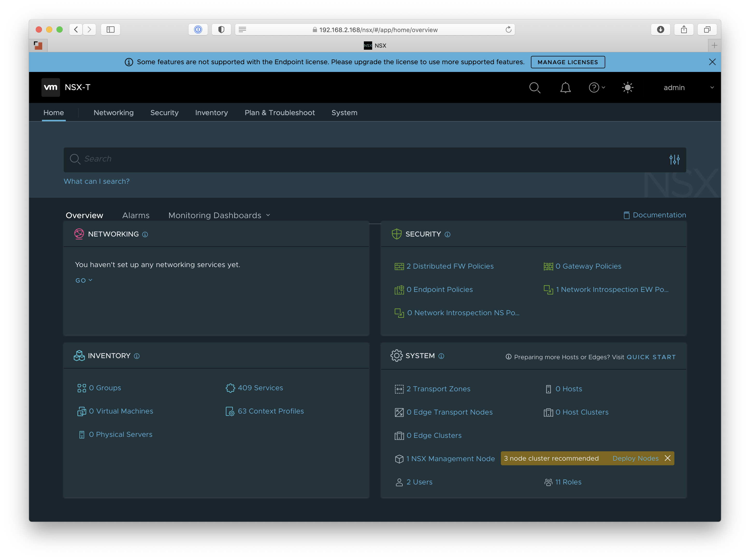Open 1 Network Introspection EW policies link
This screenshot has width=750, height=560.
point(612,290)
